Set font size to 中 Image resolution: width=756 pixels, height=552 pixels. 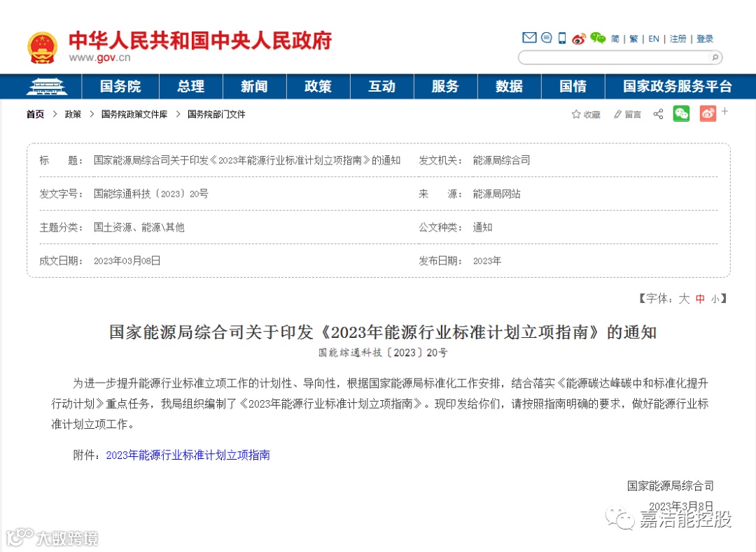700,299
